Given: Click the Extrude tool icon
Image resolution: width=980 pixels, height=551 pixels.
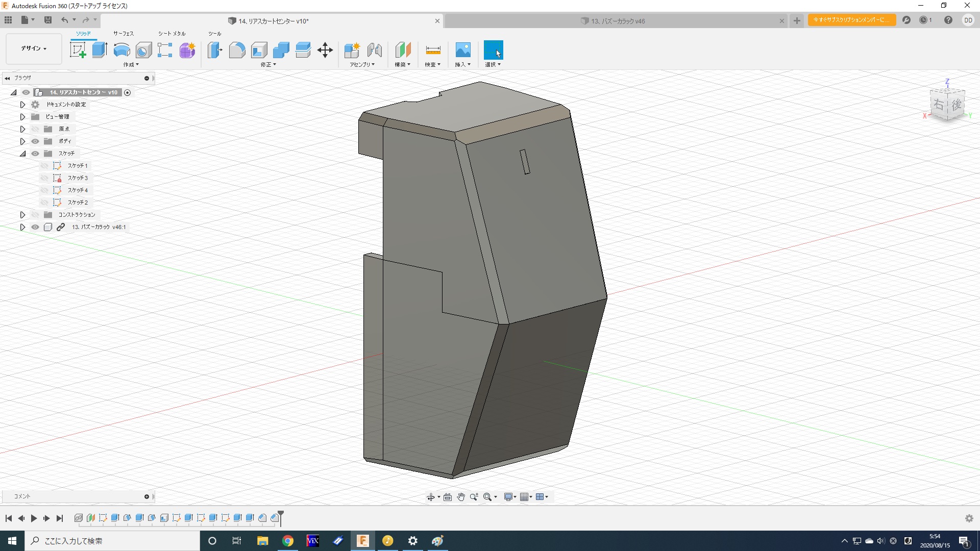Looking at the screenshot, I should coord(100,50).
